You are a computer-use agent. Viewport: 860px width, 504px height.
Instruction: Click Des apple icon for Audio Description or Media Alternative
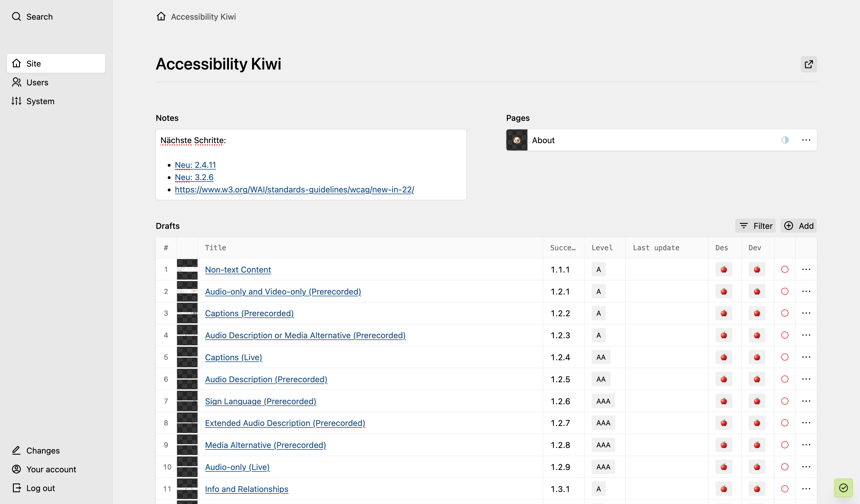[724, 335]
